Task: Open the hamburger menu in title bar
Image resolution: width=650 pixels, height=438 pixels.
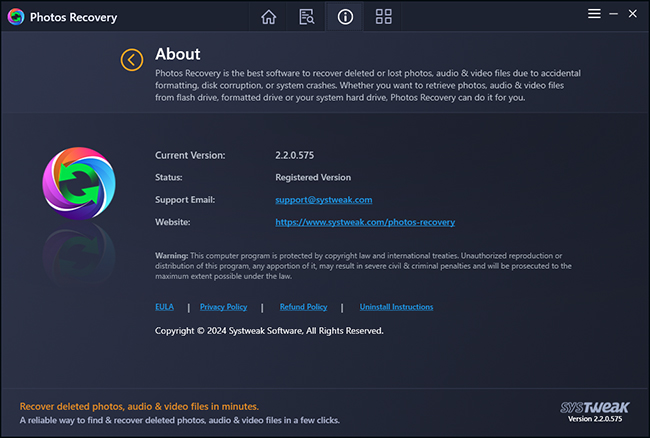Action: click(x=594, y=14)
